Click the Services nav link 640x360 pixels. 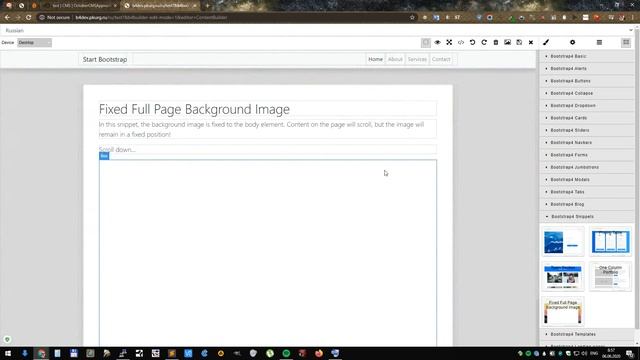417,59
